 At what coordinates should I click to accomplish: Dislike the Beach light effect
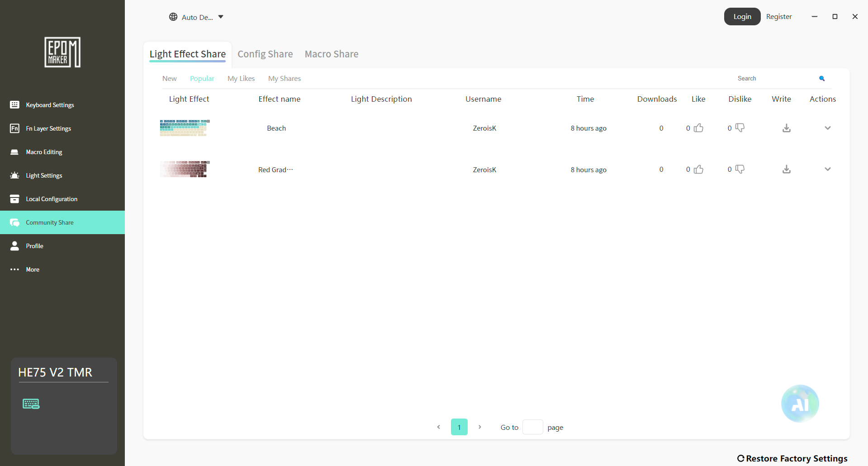click(740, 128)
